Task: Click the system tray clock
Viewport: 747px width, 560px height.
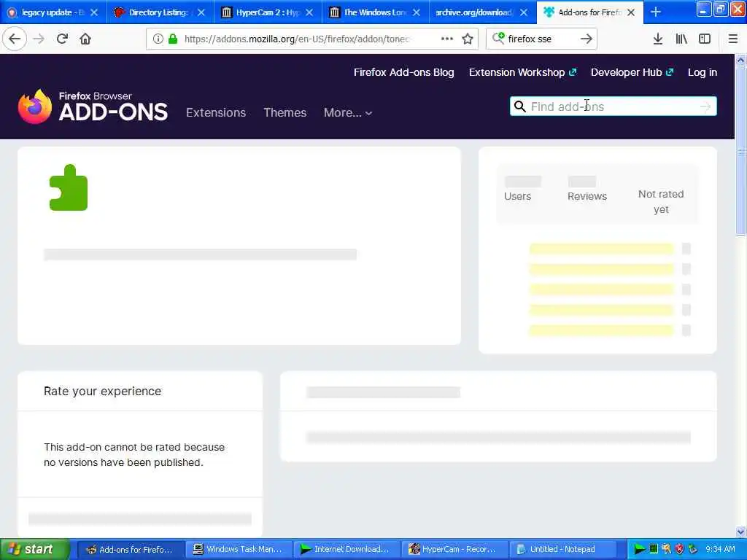Action: tap(720, 549)
